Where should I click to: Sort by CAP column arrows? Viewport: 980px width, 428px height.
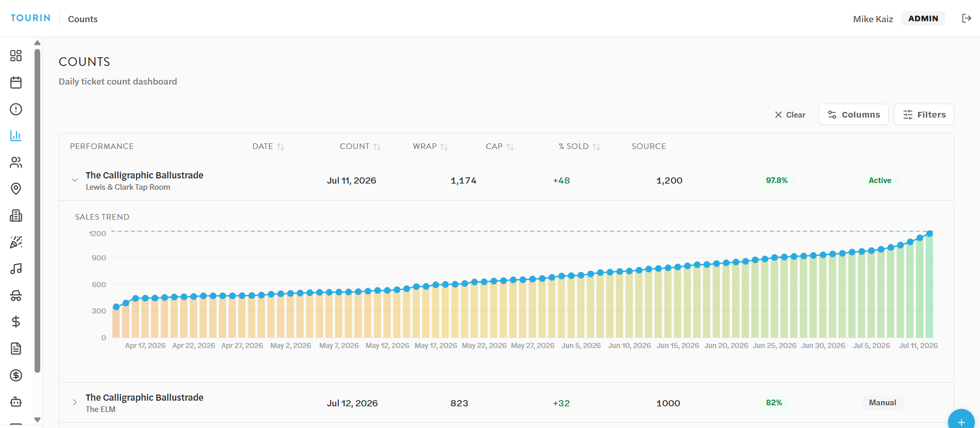click(x=510, y=147)
